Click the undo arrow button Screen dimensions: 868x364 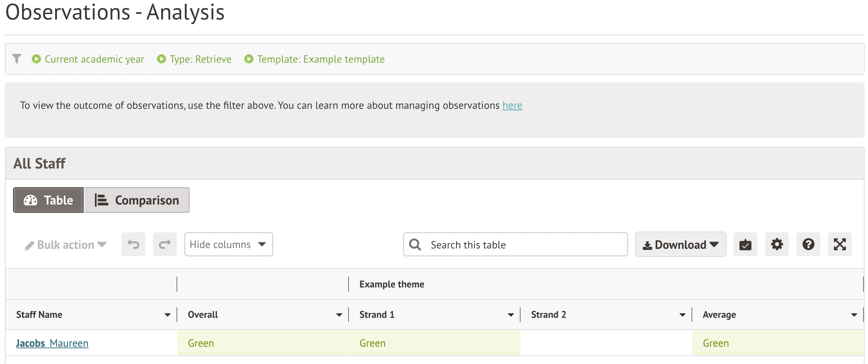click(x=133, y=245)
